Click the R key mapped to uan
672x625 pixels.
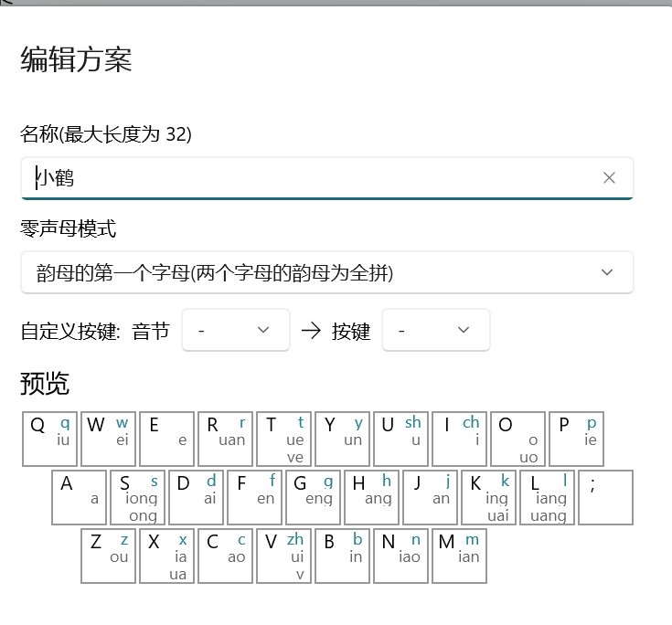[x=225, y=439]
